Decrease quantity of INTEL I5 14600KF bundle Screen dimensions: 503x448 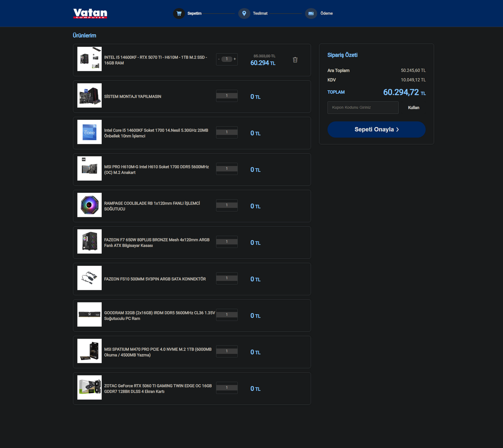[x=219, y=59]
